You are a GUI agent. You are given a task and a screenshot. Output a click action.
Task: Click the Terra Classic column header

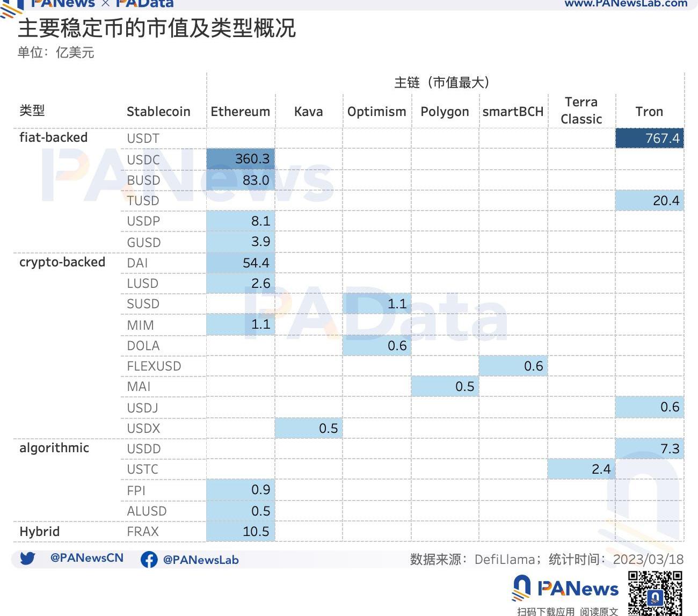point(581,111)
